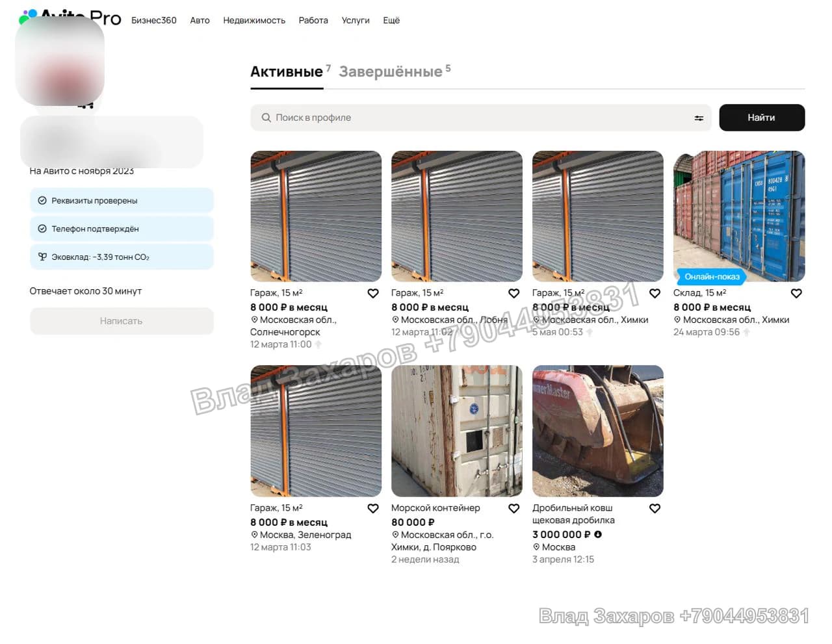This screenshot has width=832, height=644.
Task: Switch to the Активные tab
Action: click(x=287, y=71)
